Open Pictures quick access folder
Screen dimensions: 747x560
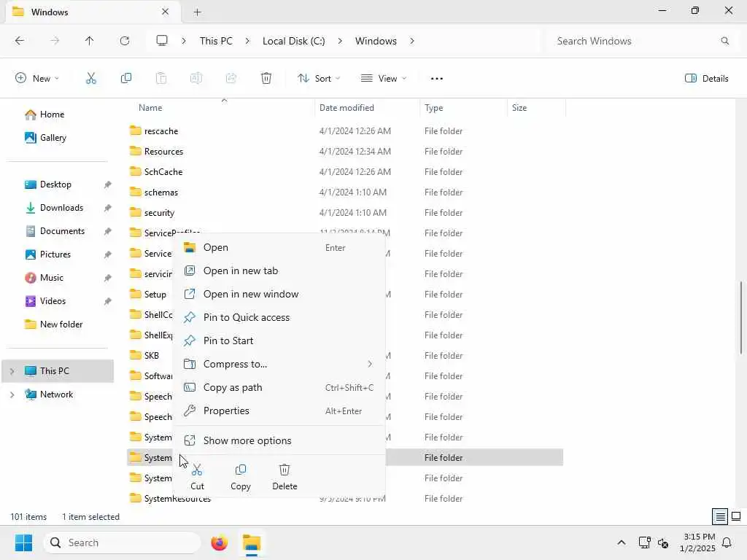[47, 254]
